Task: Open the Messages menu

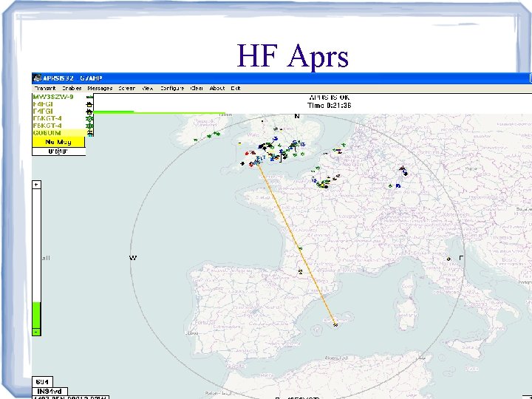Action: (x=99, y=88)
